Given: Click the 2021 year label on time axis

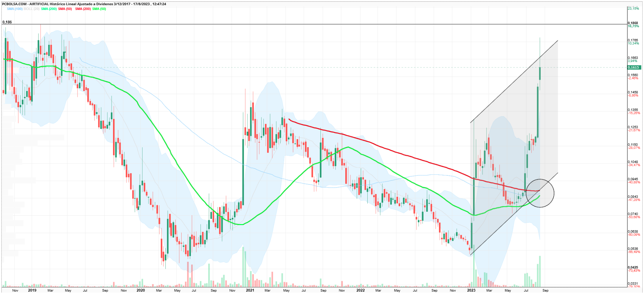Looking at the screenshot, I should click(250, 291).
